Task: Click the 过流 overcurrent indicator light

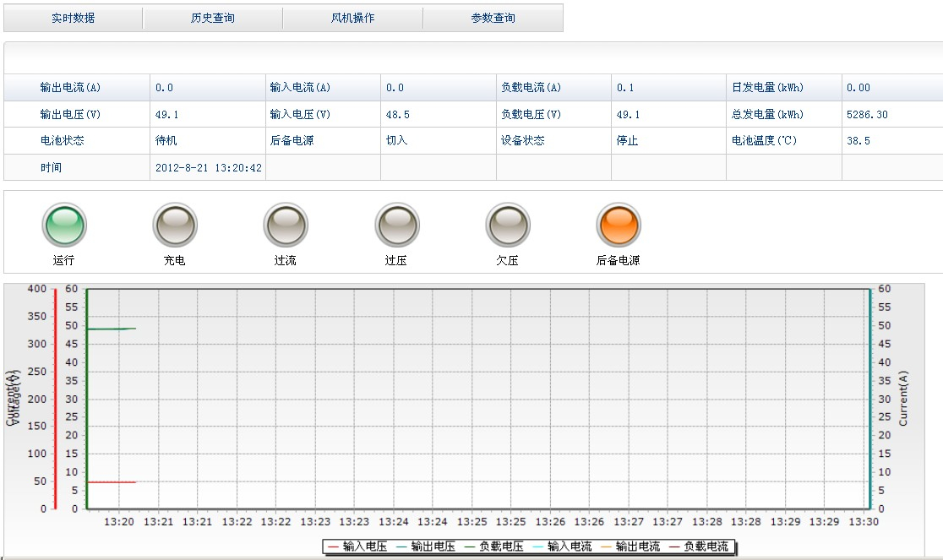Action: 286,226
